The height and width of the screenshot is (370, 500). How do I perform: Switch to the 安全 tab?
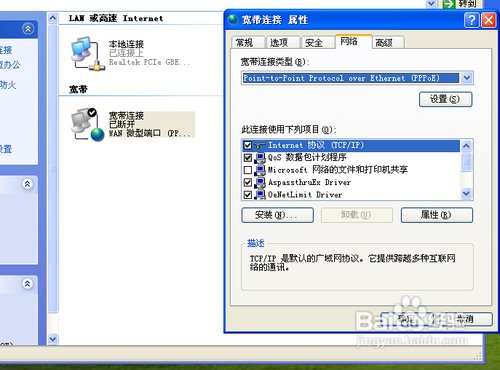pyautogui.click(x=317, y=43)
